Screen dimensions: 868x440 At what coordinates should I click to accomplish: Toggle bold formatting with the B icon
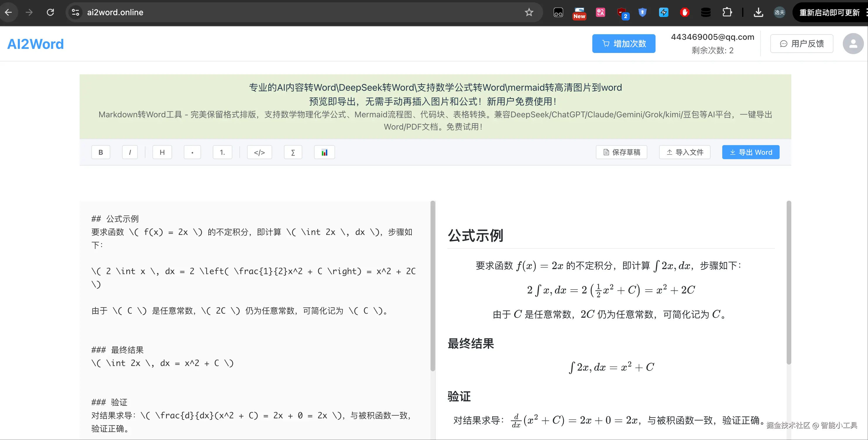pyautogui.click(x=101, y=152)
